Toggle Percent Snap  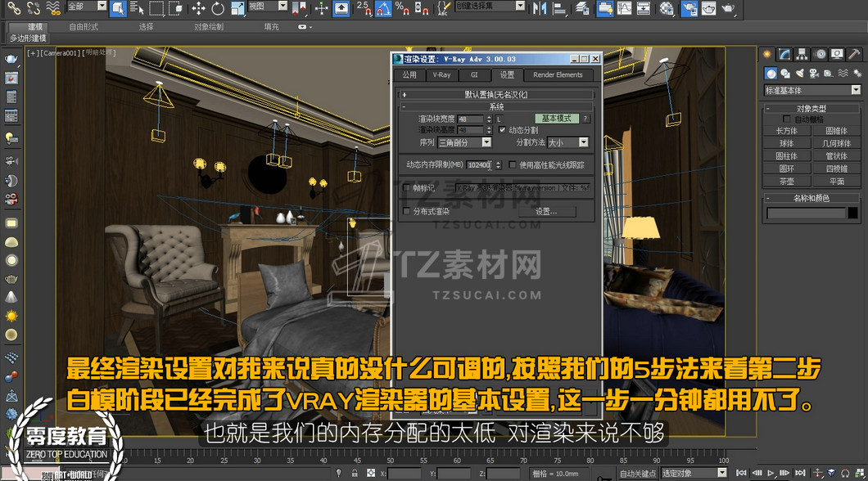pyautogui.click(x=402, y=7)
